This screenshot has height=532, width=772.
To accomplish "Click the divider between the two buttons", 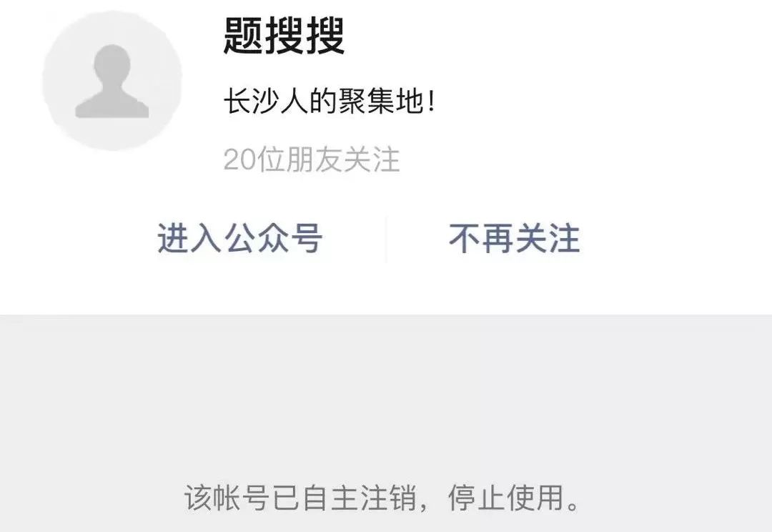I will click(x=386, y=238).
